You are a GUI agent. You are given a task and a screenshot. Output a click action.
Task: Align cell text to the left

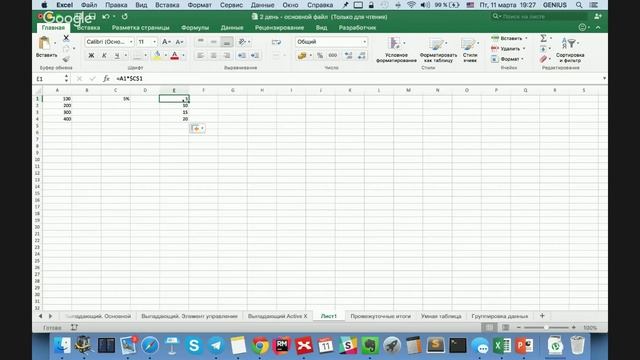coord(200,56)
